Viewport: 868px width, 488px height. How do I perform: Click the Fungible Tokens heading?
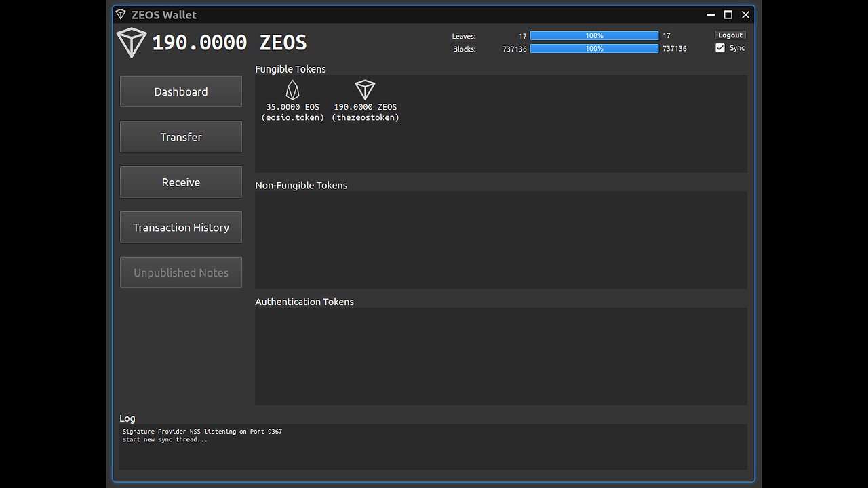pyautogui.click(x=290, y=69)
